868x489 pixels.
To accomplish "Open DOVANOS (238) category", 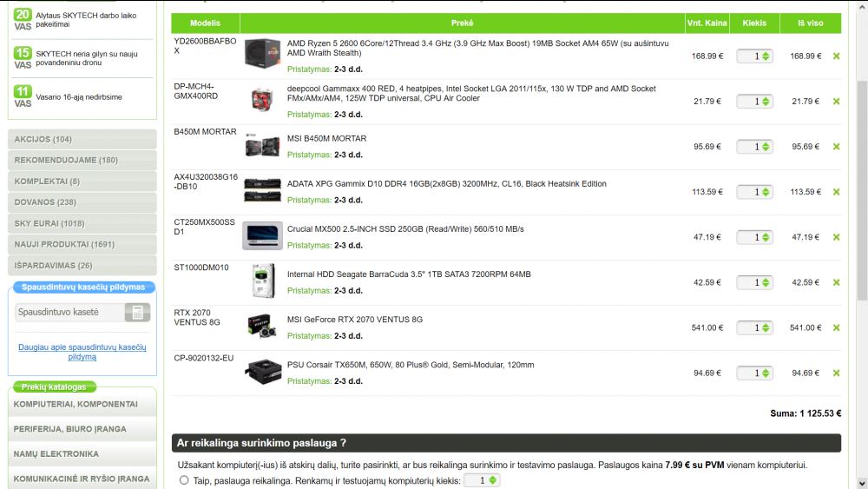I will point(82,202).
